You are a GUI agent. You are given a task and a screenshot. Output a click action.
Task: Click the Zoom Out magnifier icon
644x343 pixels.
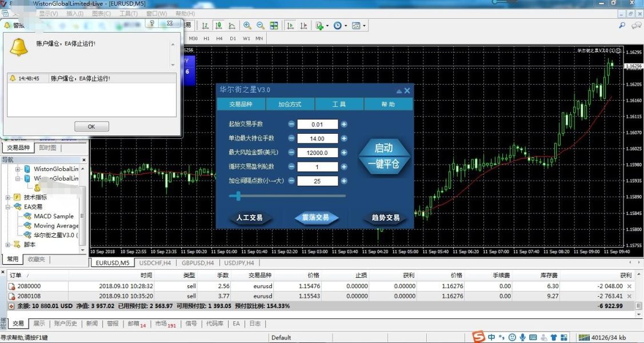(x=261, y=26)
